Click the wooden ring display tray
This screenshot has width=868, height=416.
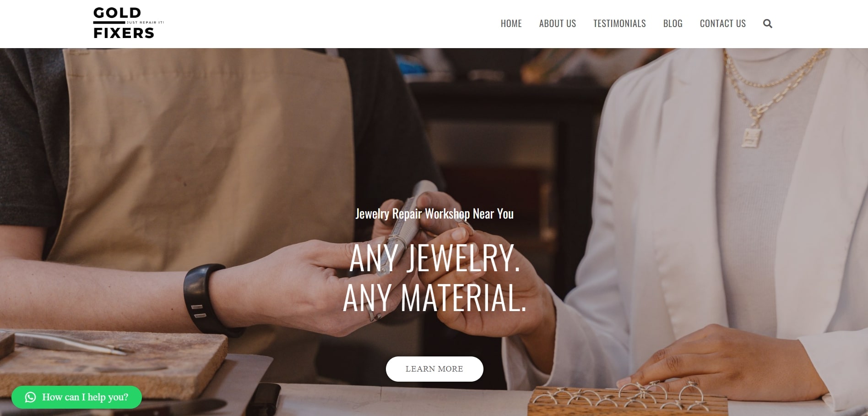pos(627,401)
